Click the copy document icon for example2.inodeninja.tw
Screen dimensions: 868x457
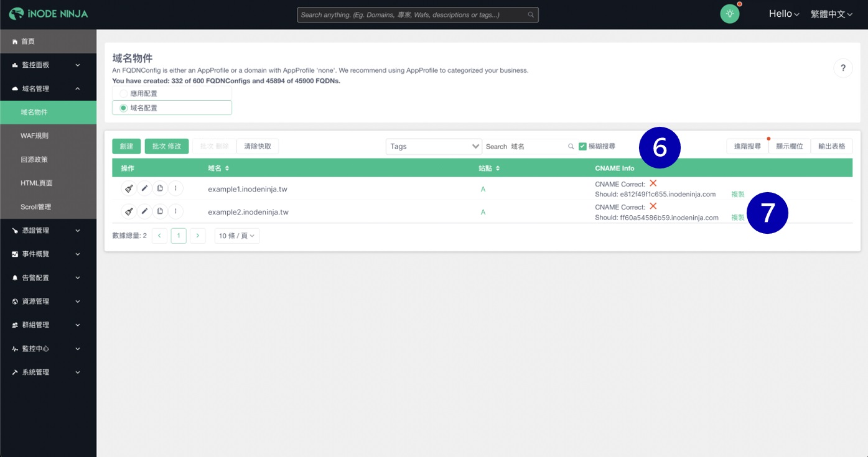tap(160, 211)
